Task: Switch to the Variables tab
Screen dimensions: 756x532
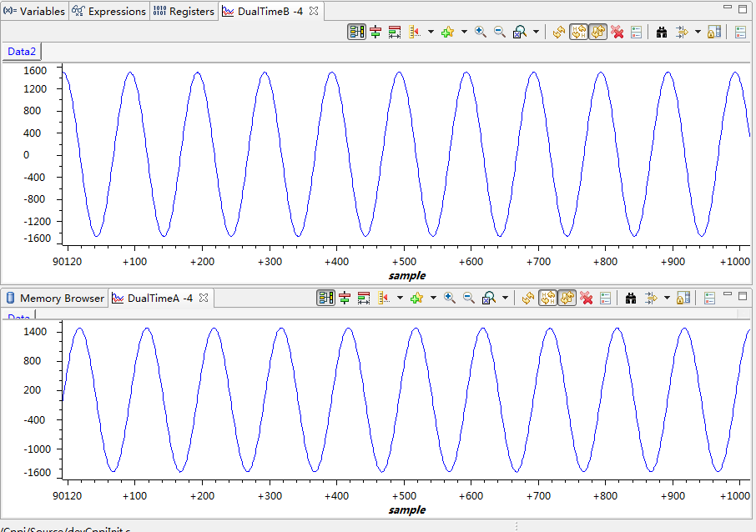Action: pos(34,11)
